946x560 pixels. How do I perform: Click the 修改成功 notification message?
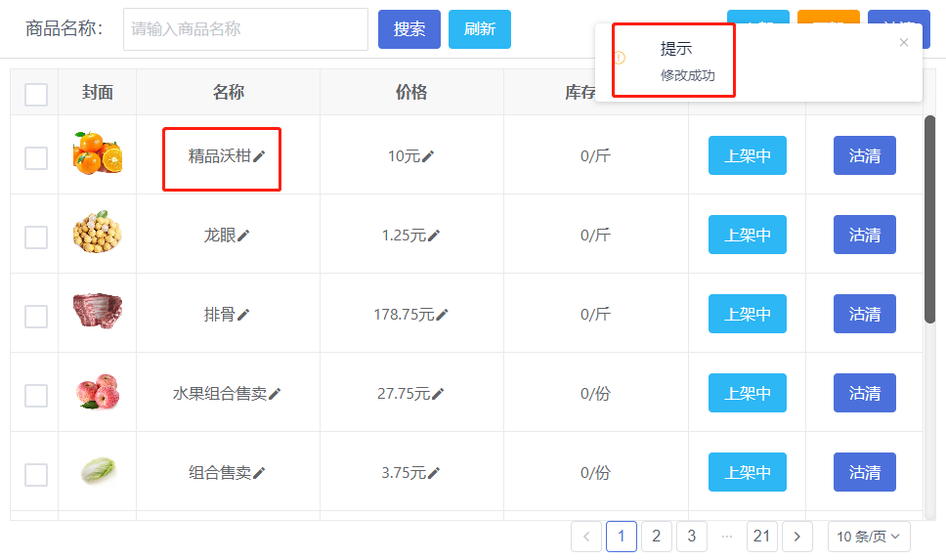coord(688,75)
